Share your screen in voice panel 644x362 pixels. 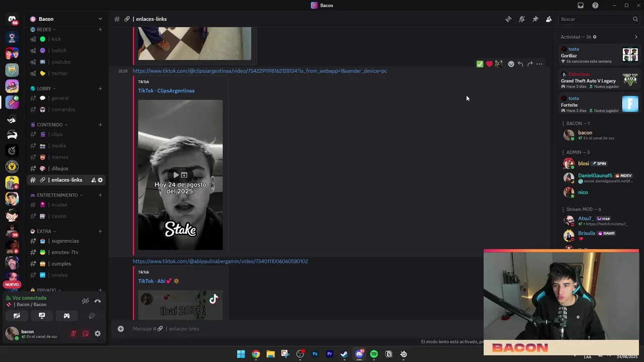pos(42,316)
